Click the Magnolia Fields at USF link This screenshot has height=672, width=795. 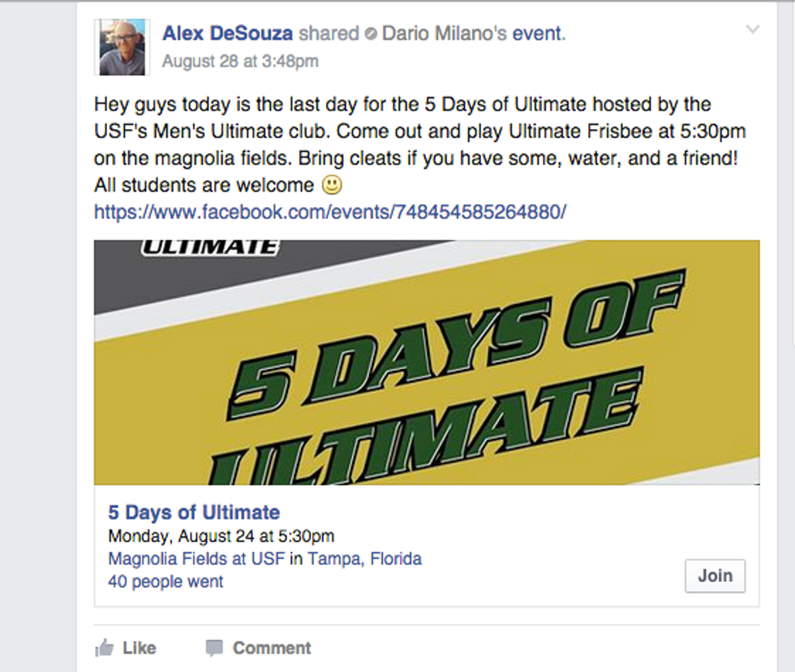196,559
